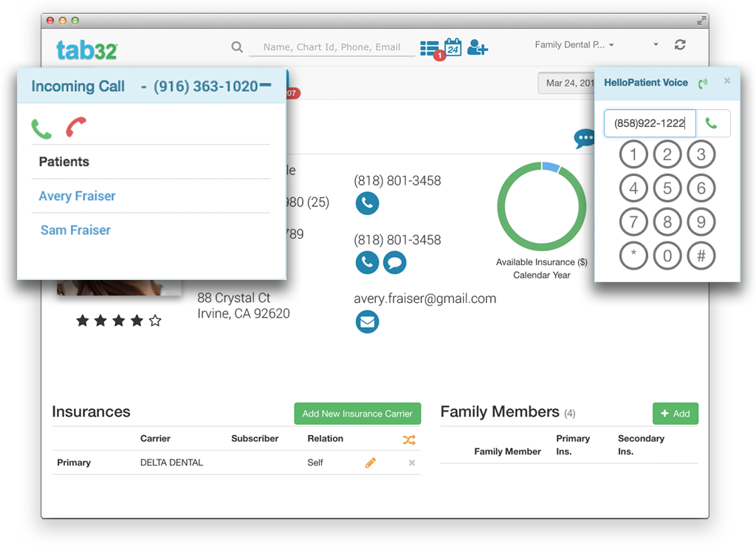Click the macOS yellow minimize window button
The width and height of the screenshot is (756, 554).
pyautogui.click(x=62, y=21)
